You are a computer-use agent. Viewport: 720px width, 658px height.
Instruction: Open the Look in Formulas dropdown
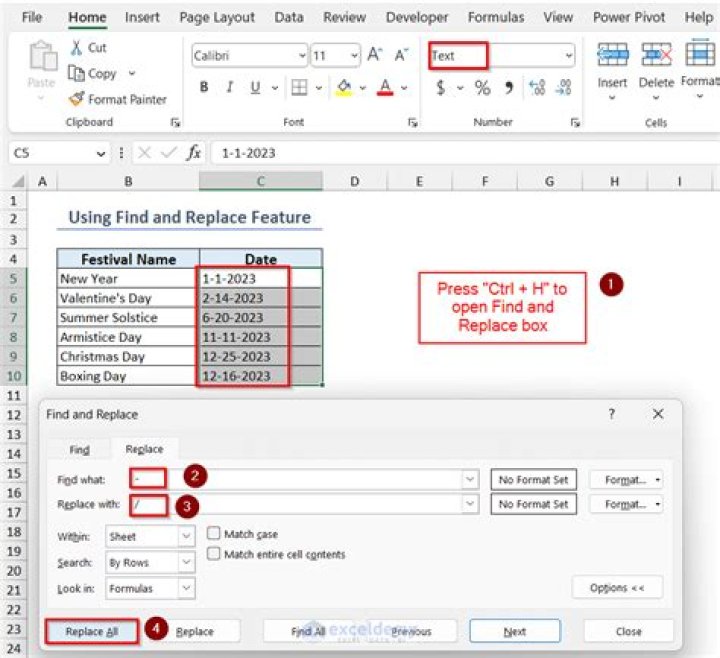coord(186,588)
